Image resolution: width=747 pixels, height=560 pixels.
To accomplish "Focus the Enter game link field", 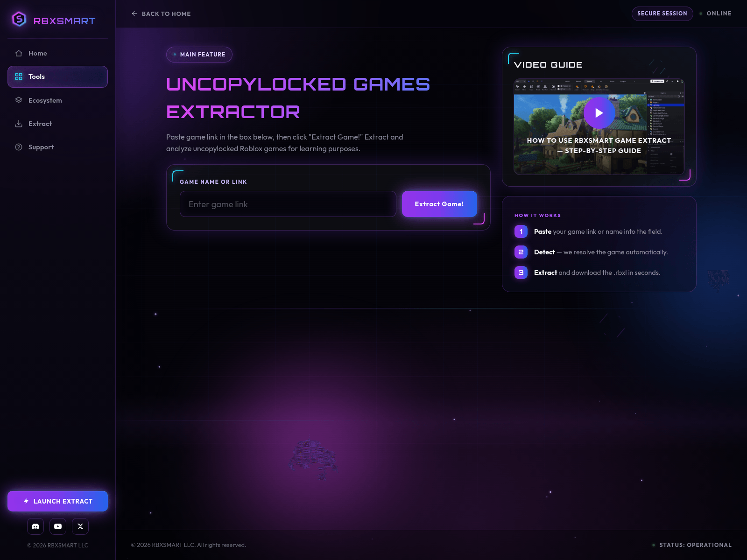I will [288, 204].
